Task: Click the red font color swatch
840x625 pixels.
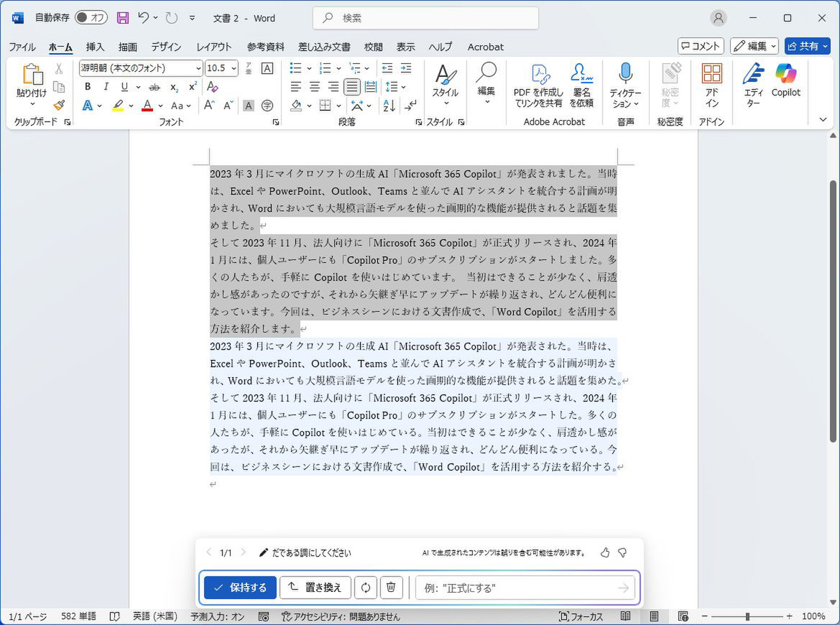Action: pos(147,106)
